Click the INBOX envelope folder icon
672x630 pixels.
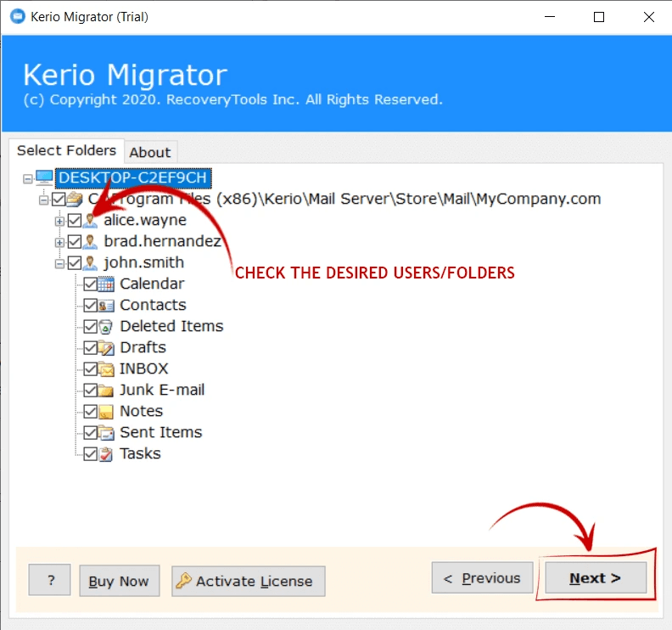click(x=106, y=368)
